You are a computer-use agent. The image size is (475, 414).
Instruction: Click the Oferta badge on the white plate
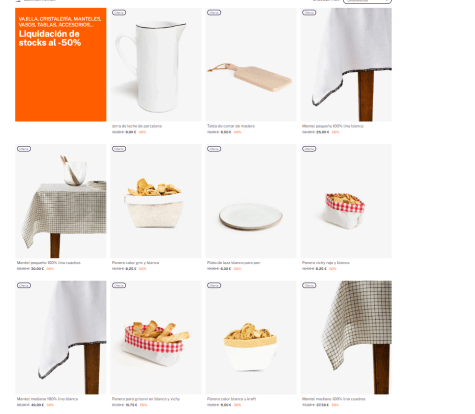[214, 149]
